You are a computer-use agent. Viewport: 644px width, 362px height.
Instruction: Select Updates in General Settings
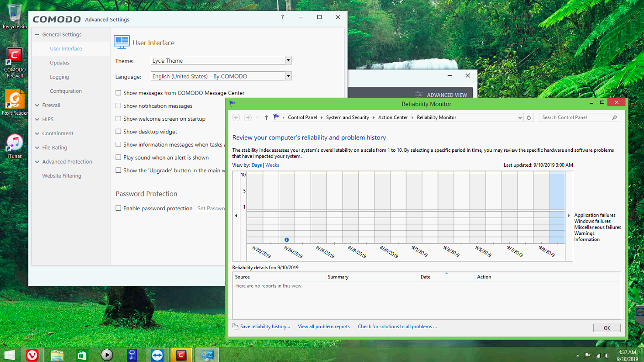[59, 63]
